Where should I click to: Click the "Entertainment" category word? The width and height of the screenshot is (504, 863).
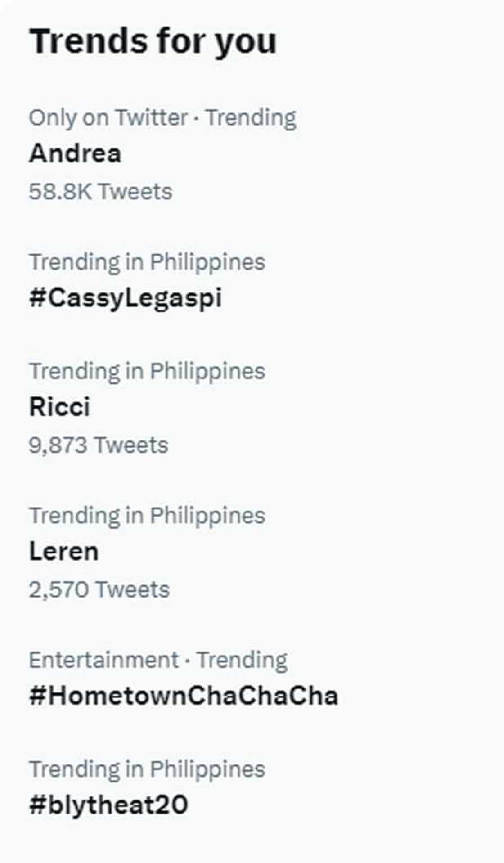point(103,660)
